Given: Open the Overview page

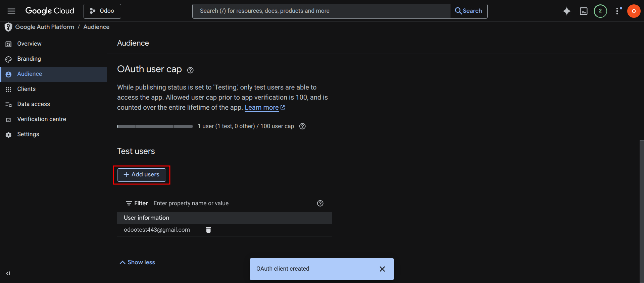Looking at the screenshot, I should coord(54,44).
